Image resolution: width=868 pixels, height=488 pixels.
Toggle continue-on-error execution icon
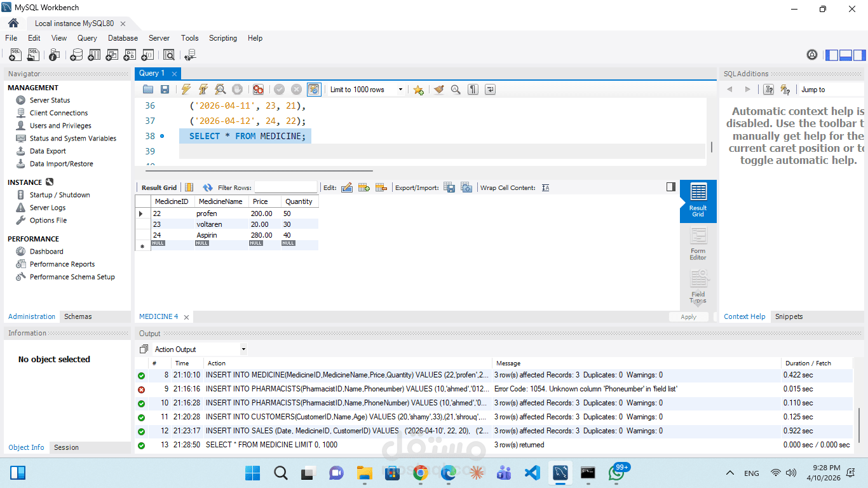click(258, 90)
